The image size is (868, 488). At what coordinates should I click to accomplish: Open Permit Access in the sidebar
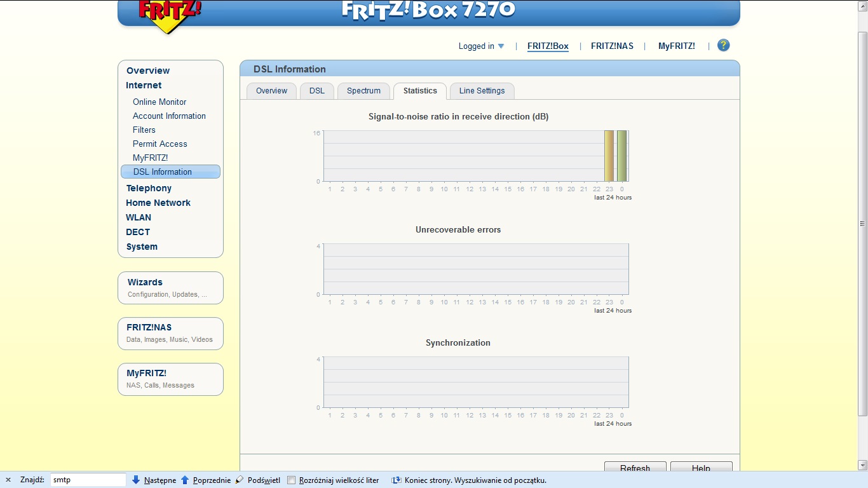click(160, 144)
